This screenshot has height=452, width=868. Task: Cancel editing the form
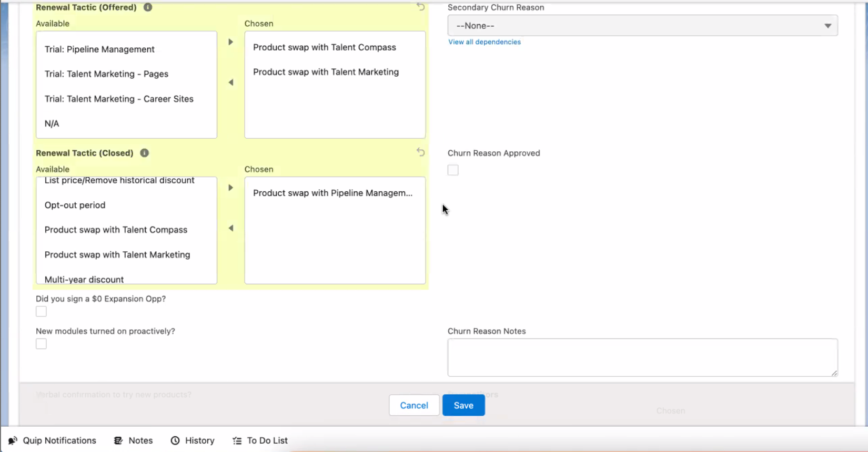point(414,405)
